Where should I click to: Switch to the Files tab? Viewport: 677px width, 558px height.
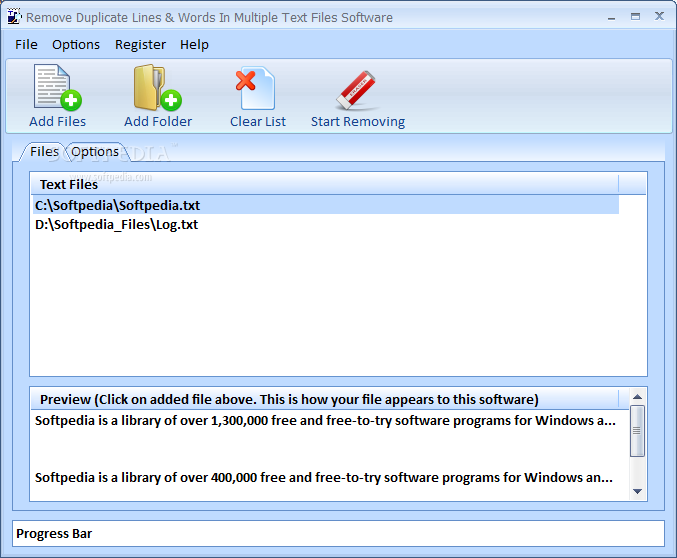(44, 152)
